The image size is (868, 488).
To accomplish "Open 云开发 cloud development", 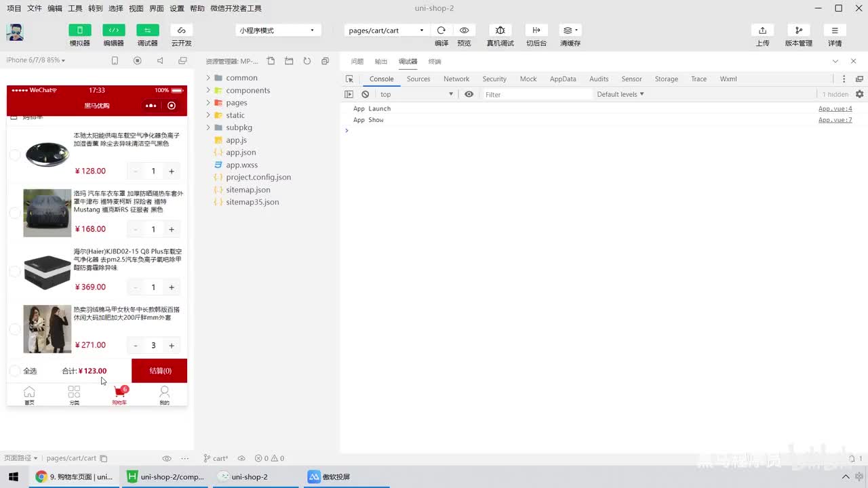I will click(181, 30).
